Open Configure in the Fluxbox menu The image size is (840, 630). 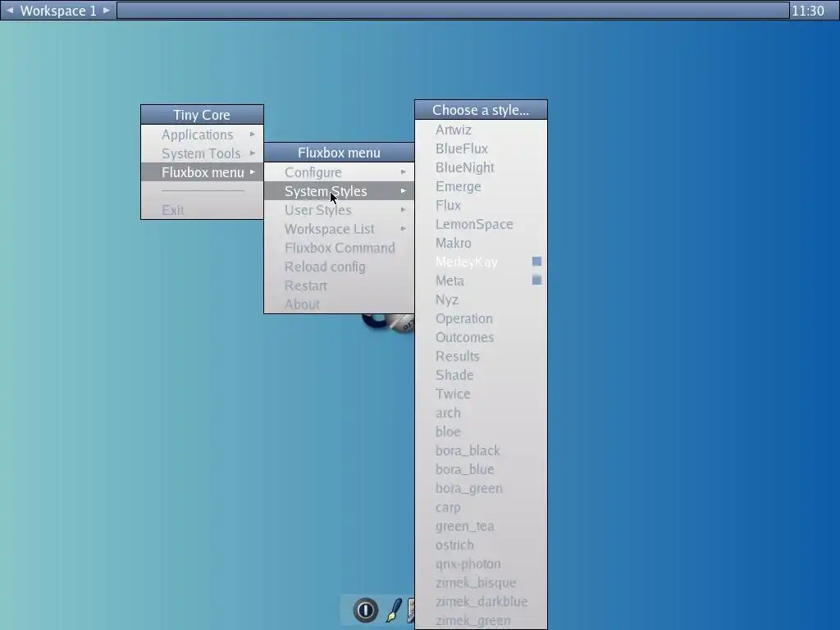point(339,172)
